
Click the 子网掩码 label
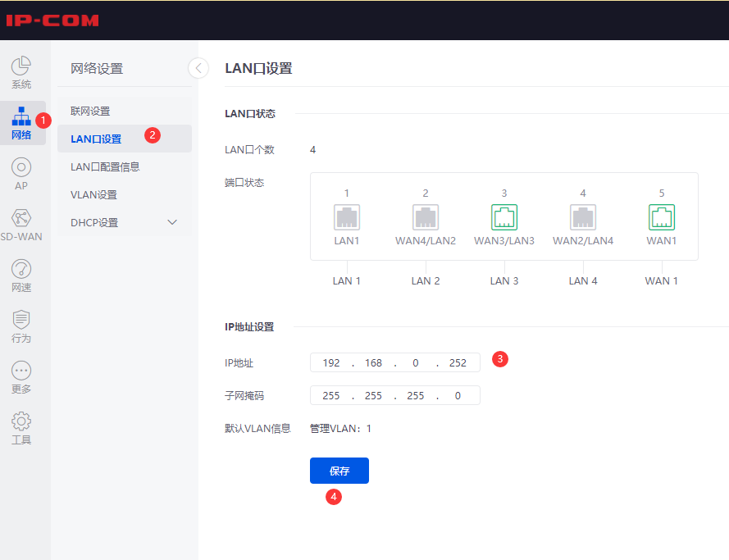coord(244,396)
